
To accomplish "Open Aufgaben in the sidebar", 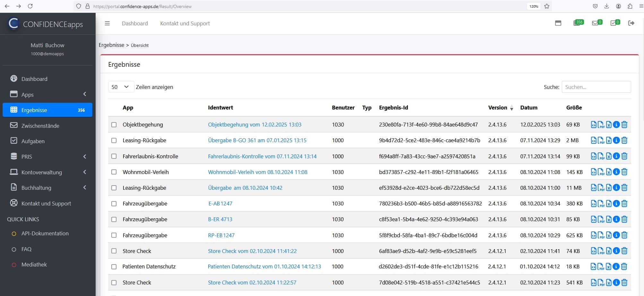I will coord(47,141).
